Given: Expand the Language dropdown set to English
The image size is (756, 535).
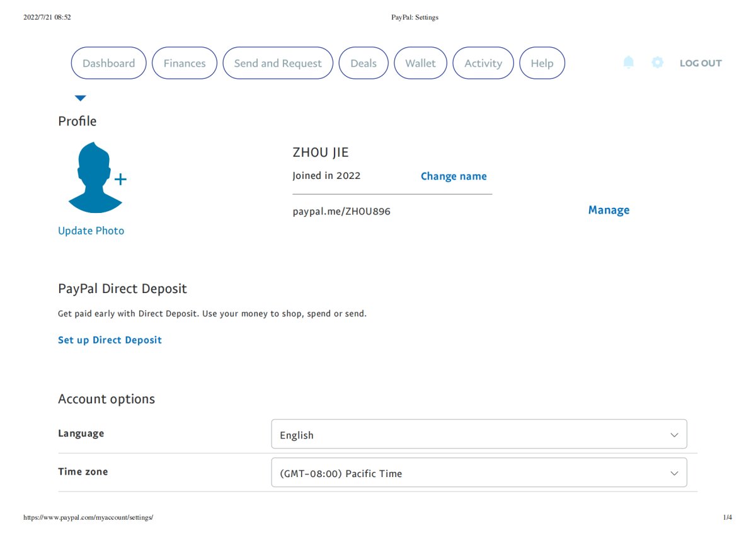Looking at the screenshot, I should click(479, 435).
